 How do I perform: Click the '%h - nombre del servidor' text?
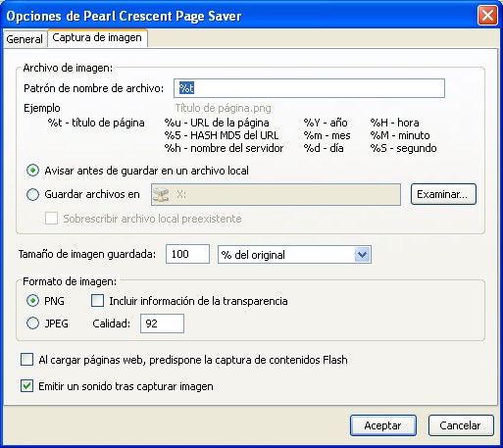coord(224,148)
